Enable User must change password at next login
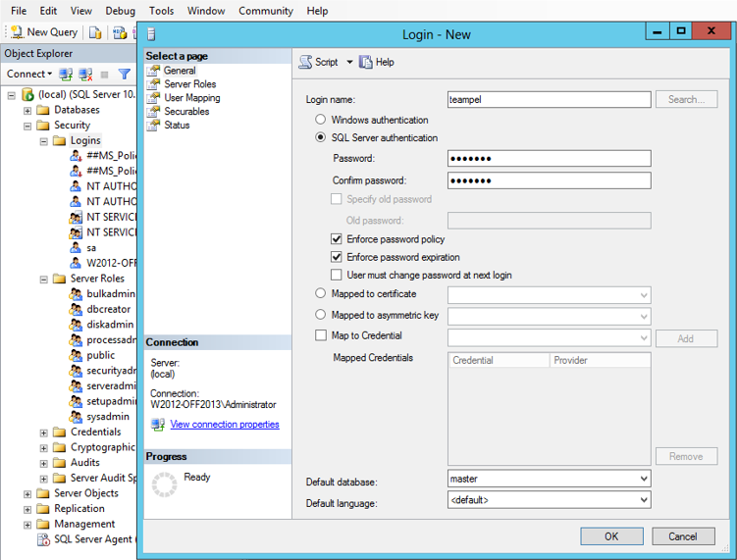This screenshot has width=737, height=560. point(338,275)
